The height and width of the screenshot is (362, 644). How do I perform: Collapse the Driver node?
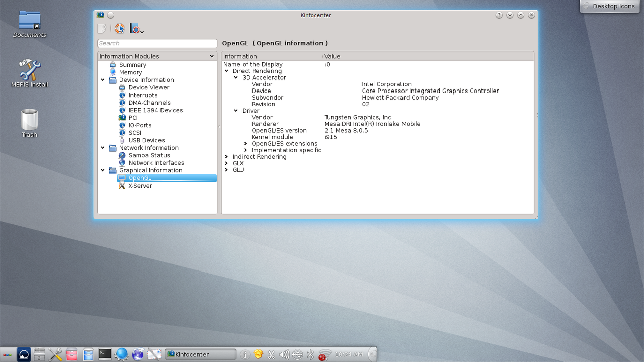[x=236, y=111]
